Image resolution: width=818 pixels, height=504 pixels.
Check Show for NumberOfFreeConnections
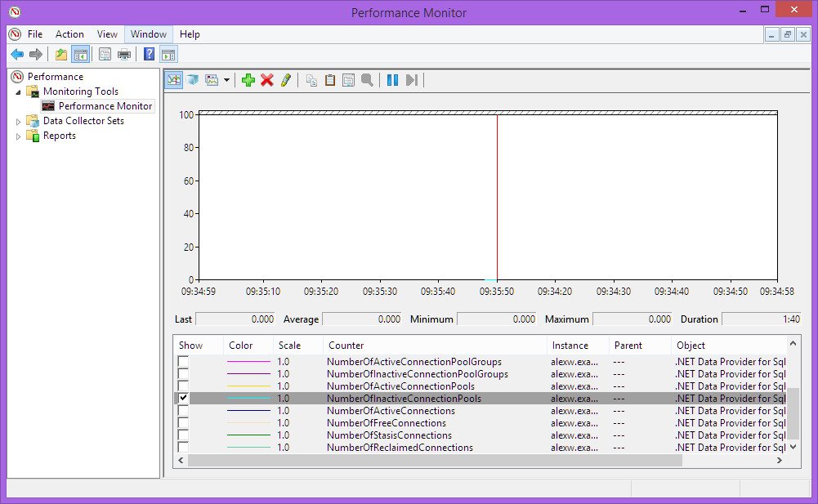point(183,422)
